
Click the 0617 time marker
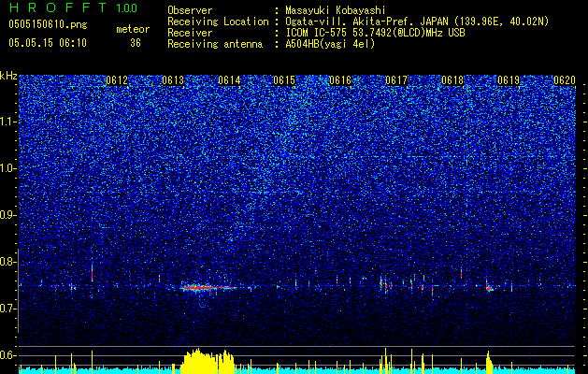tap(396, 80)
